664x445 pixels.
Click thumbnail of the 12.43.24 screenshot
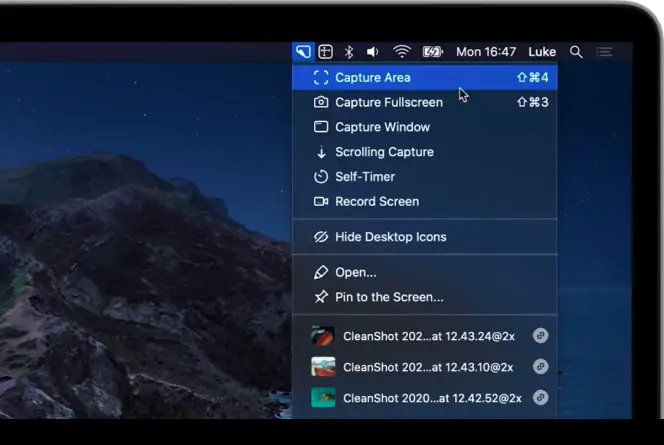click(x=323, y=336)
